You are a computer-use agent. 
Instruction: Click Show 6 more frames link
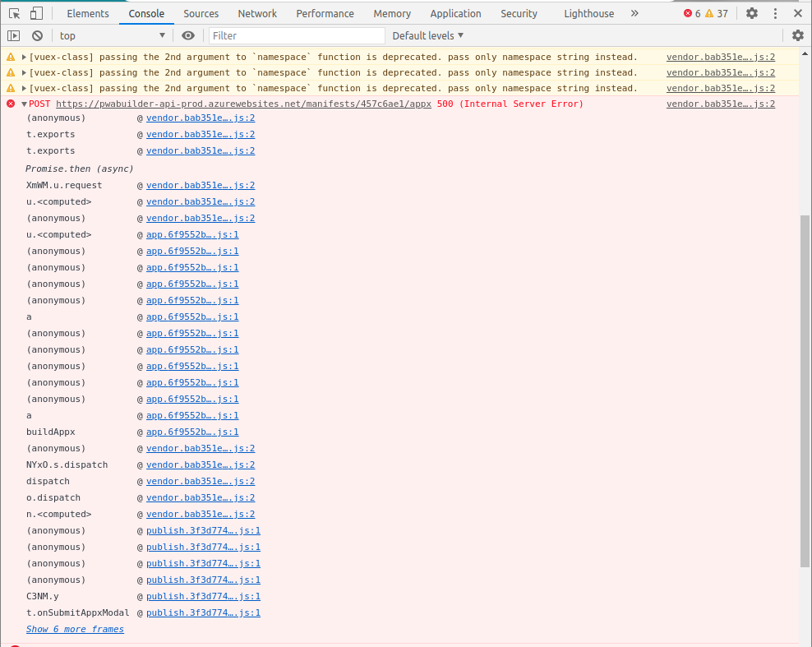click(75, 629)
